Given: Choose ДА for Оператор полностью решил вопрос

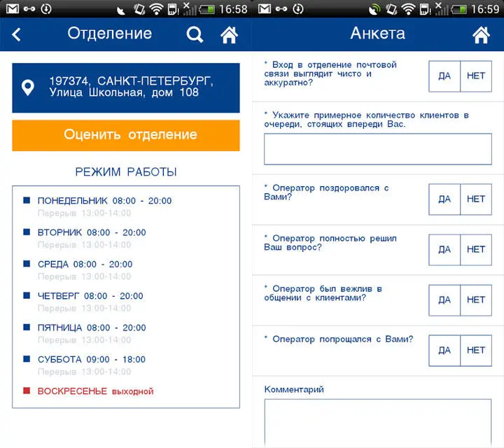Looking at the screenshot, I should tap(444, 250).
